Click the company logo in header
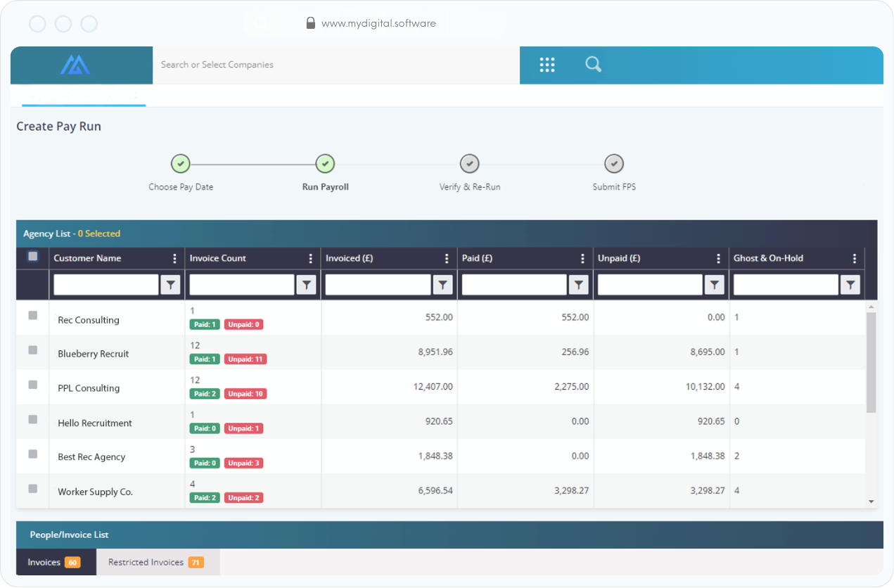894x588 pixels. [75, 65]
